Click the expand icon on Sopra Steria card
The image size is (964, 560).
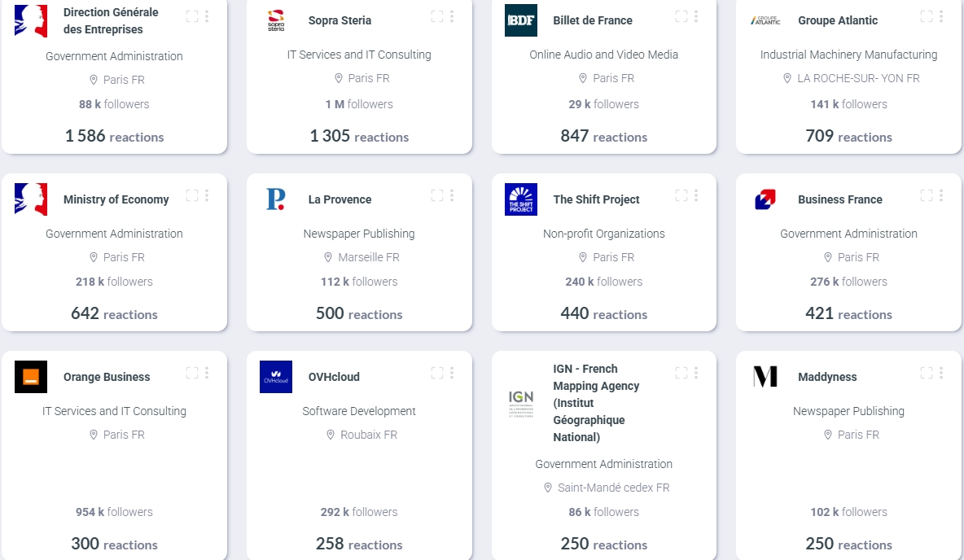(x=437, y=16)
